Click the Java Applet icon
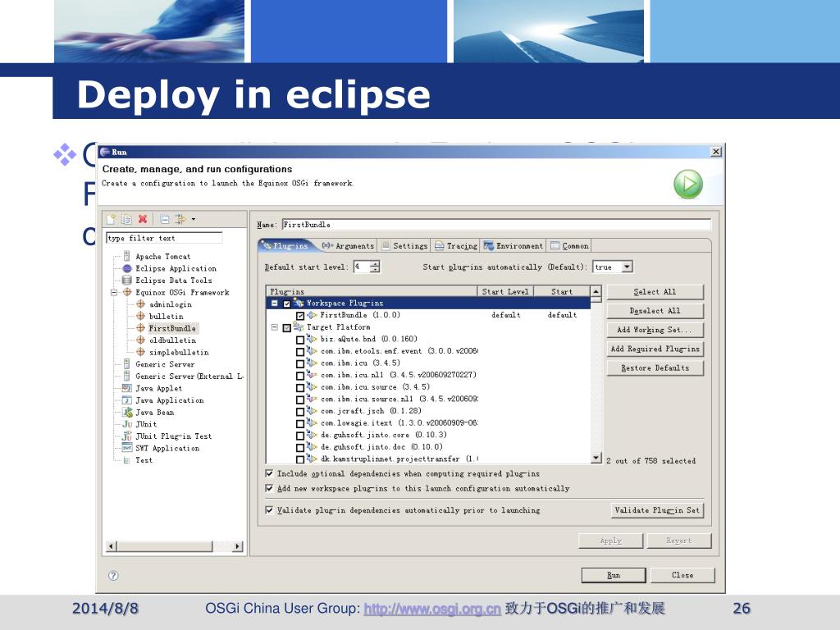 127,388
